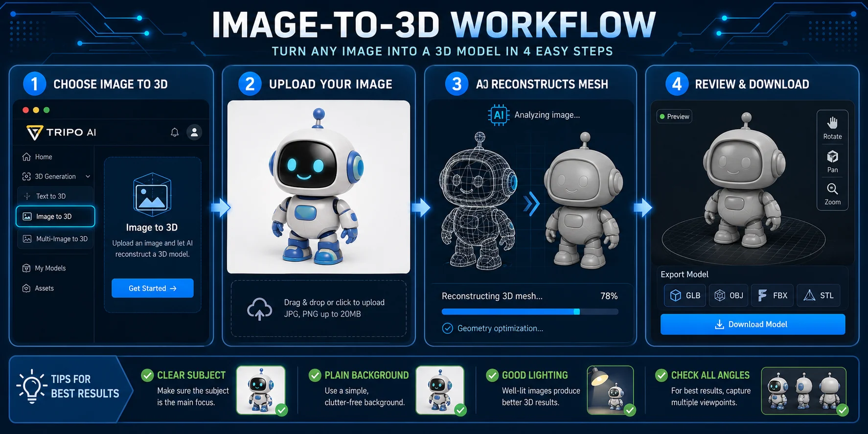Export model as FBX
This screenshot has width=868, height=434.
click(772, 296)
